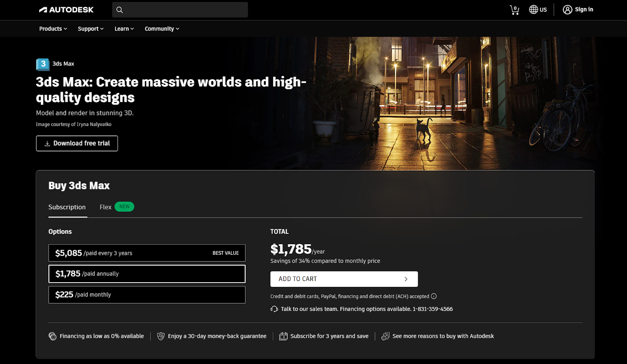Click See more reasons to buy with Autodesk
627x364 pixels.
click(443, 336)
